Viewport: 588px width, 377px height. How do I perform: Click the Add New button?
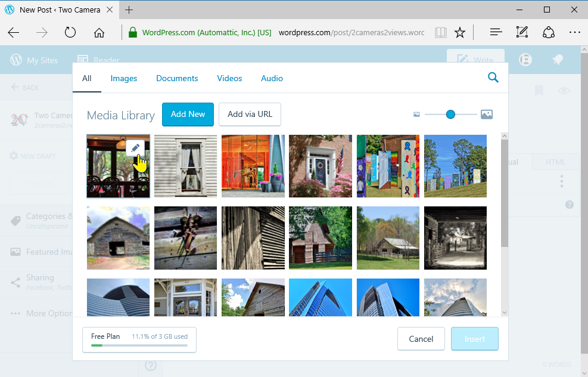click(x=188, y=115)
